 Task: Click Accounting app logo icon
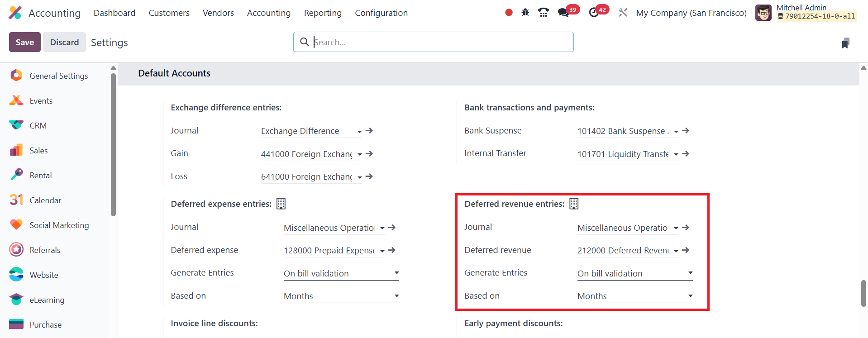coord(15,13)
